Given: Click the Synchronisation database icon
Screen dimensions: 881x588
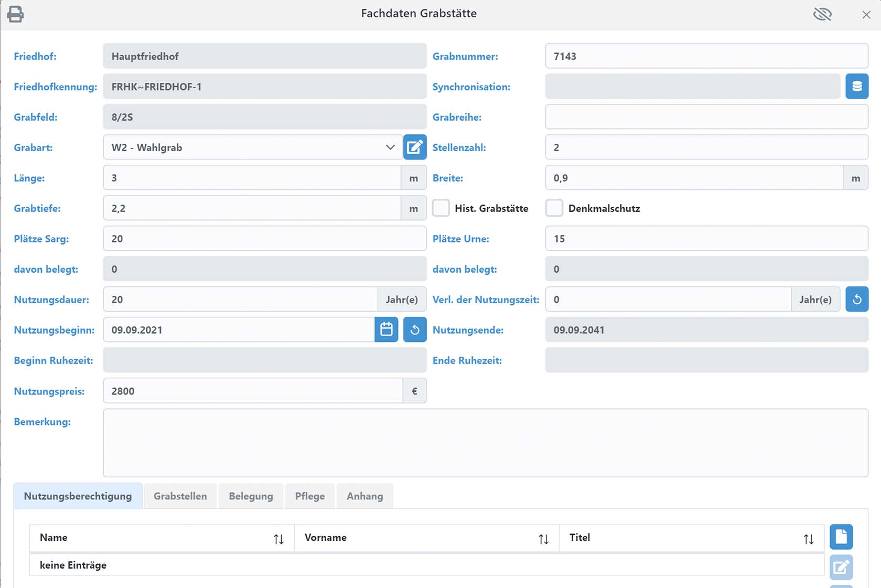Looking at the screenshot, I should (x=856, y=87).
